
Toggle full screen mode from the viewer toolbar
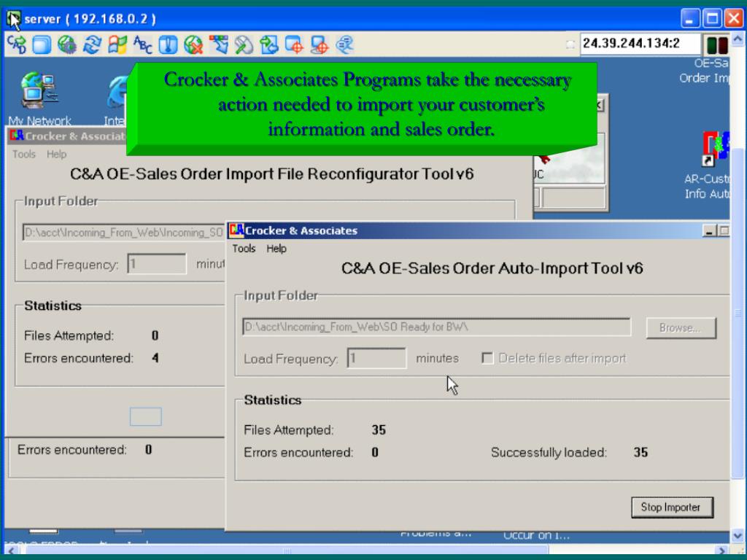tap(40, 44)
